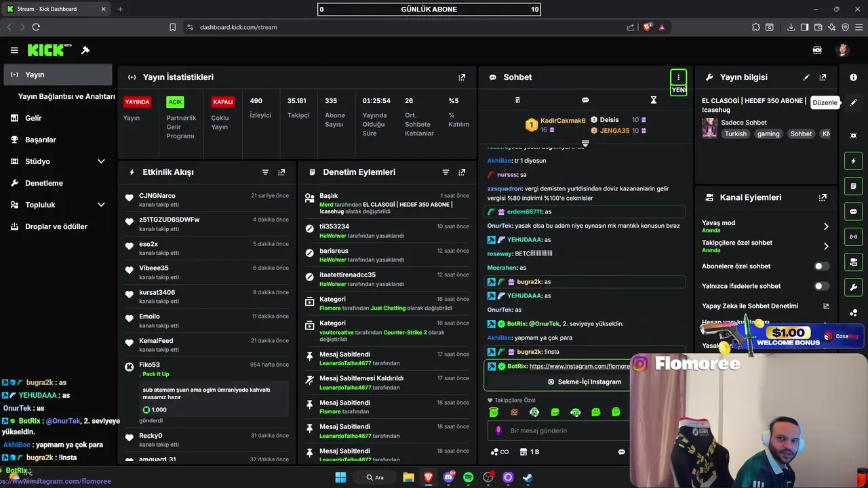This screenshot has height=488, width=868.
Task: Open File Explorer from the taskbar
Action: pos(408,477)
